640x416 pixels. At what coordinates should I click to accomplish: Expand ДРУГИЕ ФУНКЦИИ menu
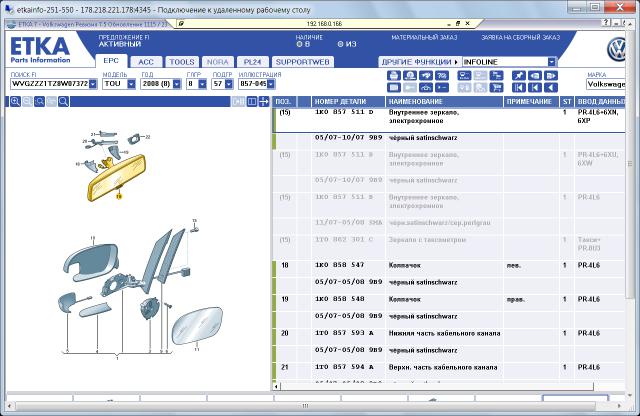(420, 62)
